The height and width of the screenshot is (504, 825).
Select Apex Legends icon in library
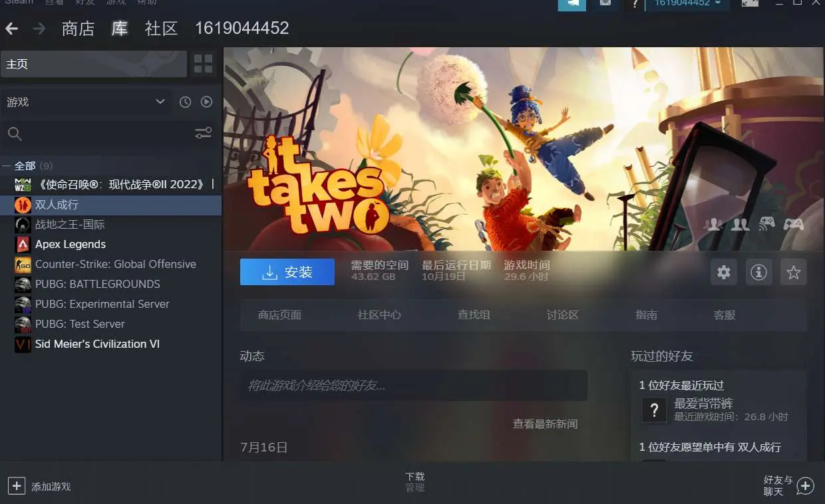[x=23, y=244]
